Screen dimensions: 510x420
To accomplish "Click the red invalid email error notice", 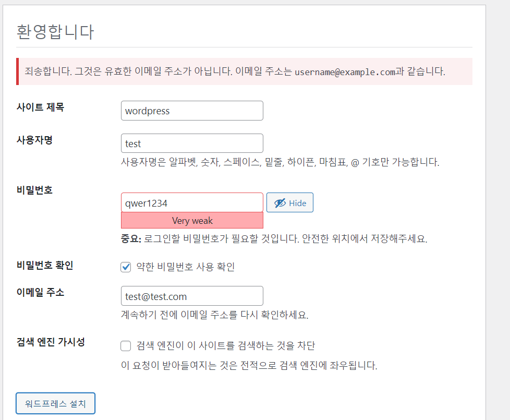I will 244,71.
